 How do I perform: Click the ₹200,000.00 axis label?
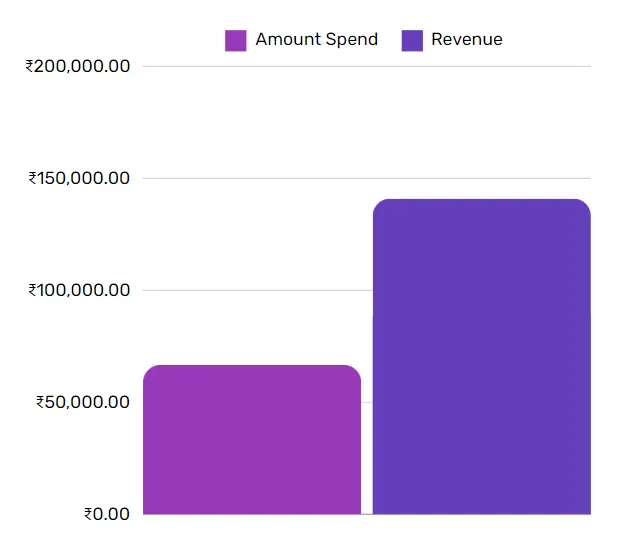pyautogui.click(x=78, y=67)
